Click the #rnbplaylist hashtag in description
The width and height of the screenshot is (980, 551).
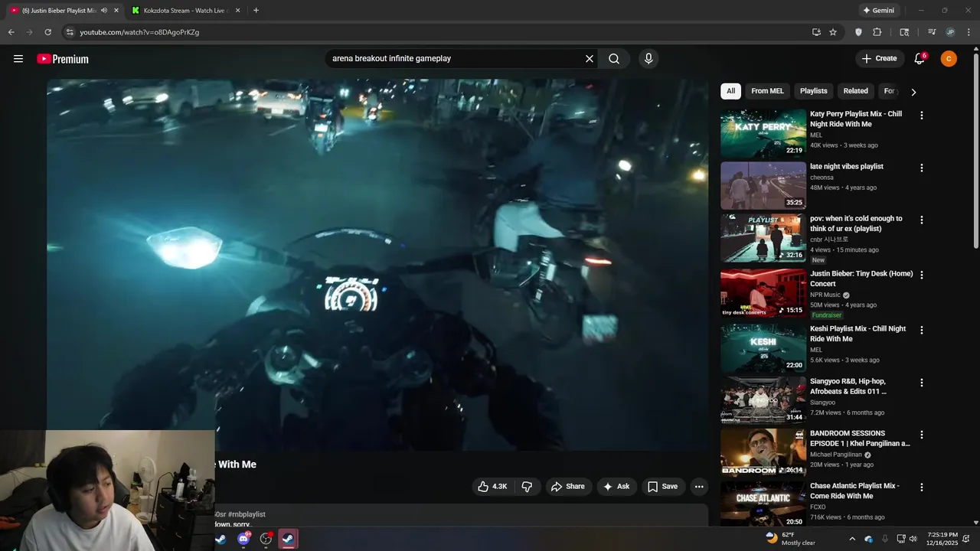pos(247,514)
